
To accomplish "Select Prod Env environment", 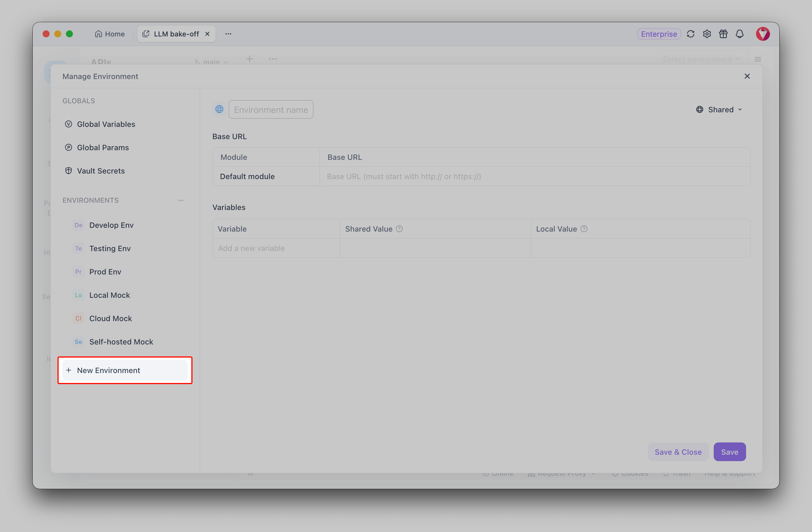I will [x=125, y=272].
